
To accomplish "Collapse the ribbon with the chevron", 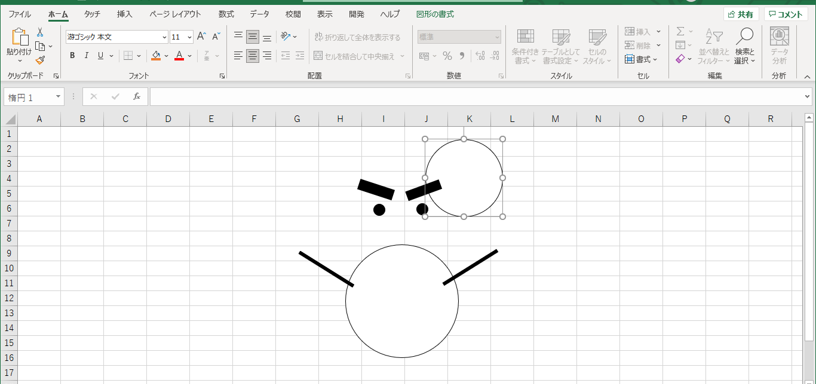I will pyautogui.click(x=807, y=76).
